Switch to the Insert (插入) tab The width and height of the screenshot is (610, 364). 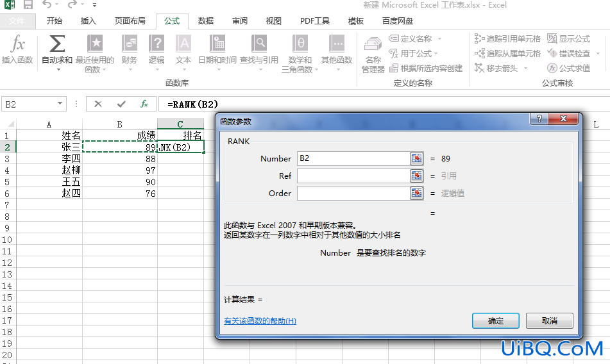pos(88,21)
